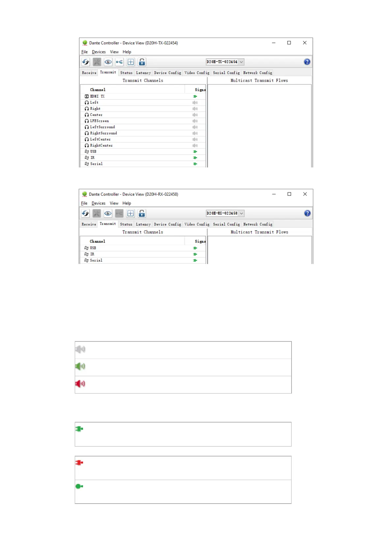Close the D20H-RX Device View window
Screen dimensions: 392x555
coord(305,194)
